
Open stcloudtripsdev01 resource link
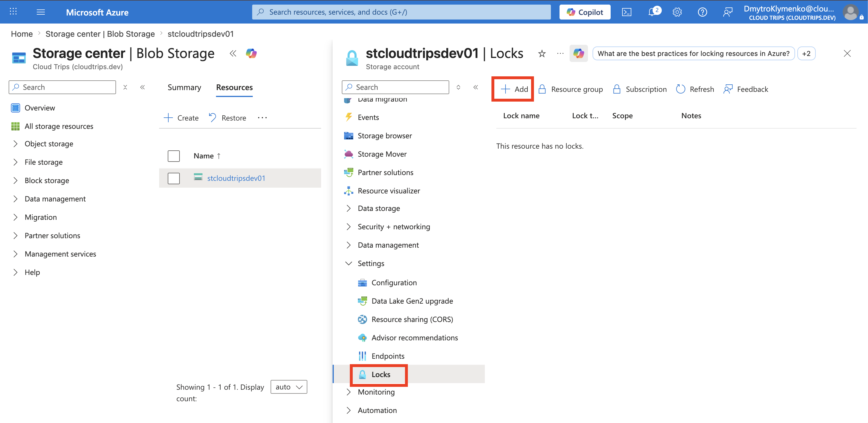[x=236, y=178]
